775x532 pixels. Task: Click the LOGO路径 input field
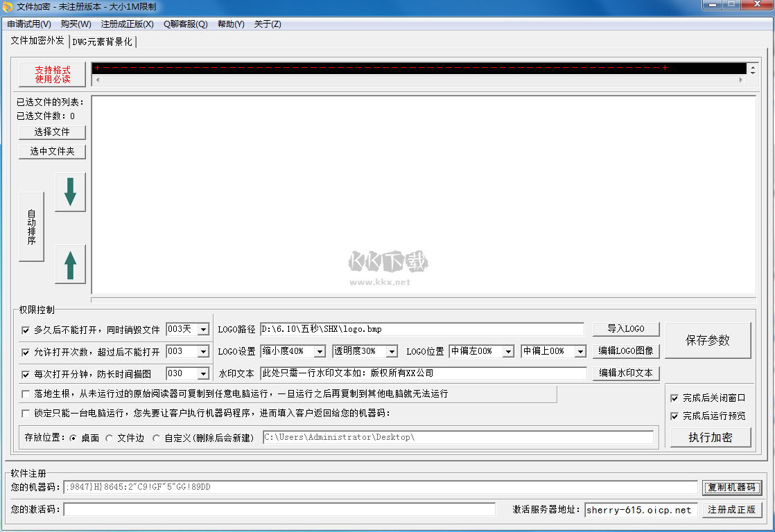click(422, 330)
